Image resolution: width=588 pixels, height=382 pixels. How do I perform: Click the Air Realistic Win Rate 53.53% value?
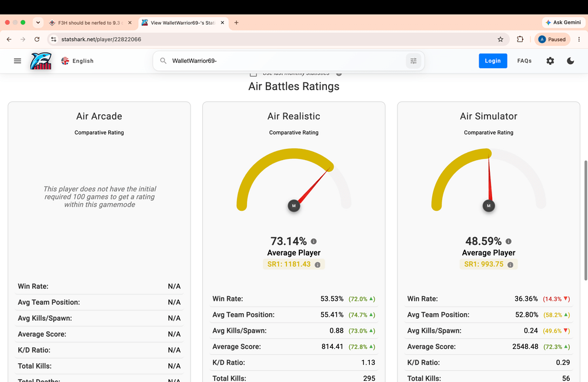click(332, 299)
